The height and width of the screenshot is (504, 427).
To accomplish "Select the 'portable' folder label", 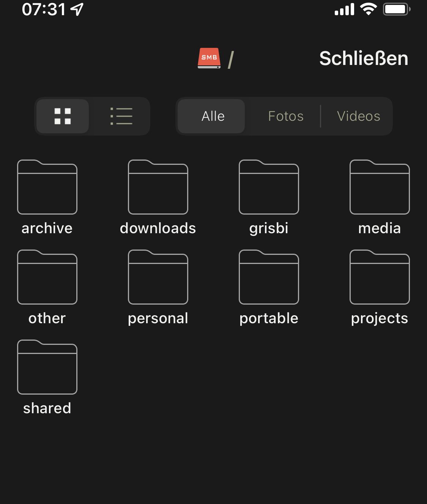I will tap(269, 319).
